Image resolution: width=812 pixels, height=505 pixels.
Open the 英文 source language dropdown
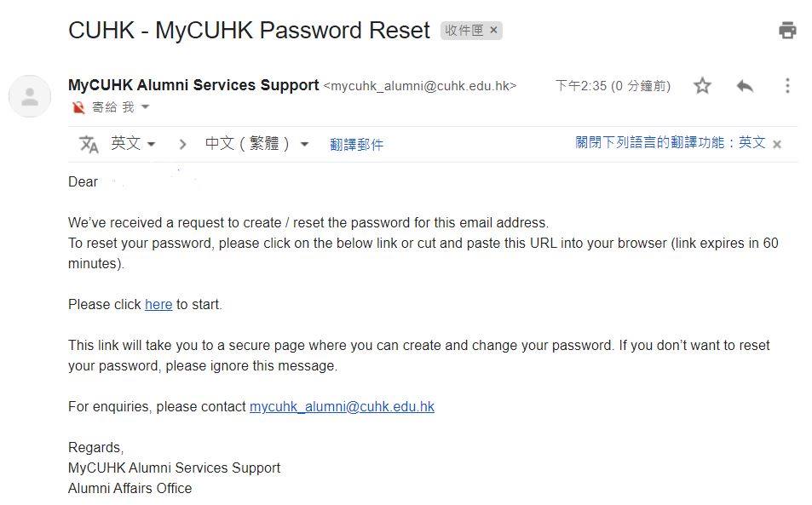pyautogui.click(x=134, y=144)
